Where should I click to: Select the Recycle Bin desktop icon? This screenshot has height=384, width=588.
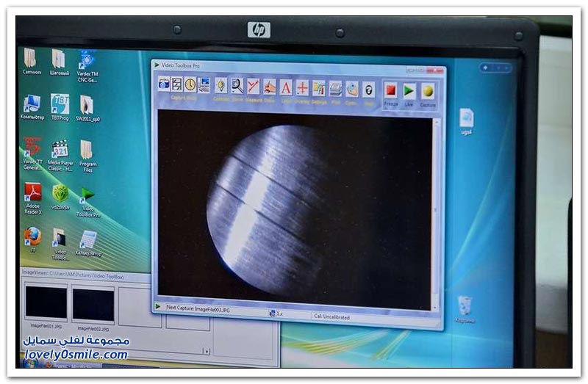tap(465, 309)
